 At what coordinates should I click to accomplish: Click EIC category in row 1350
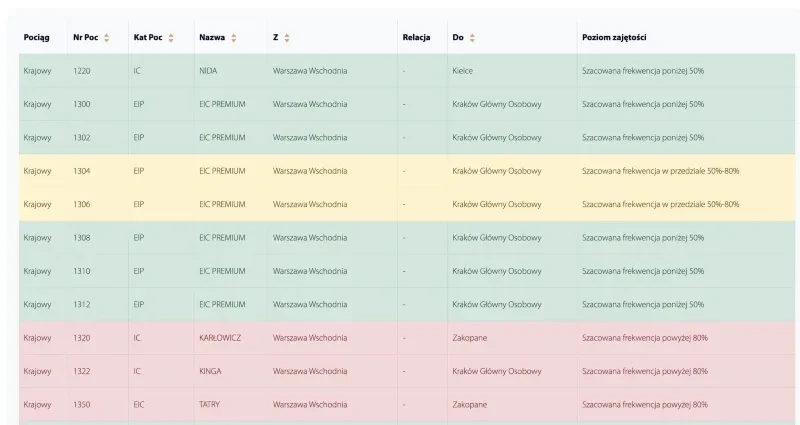139,405
